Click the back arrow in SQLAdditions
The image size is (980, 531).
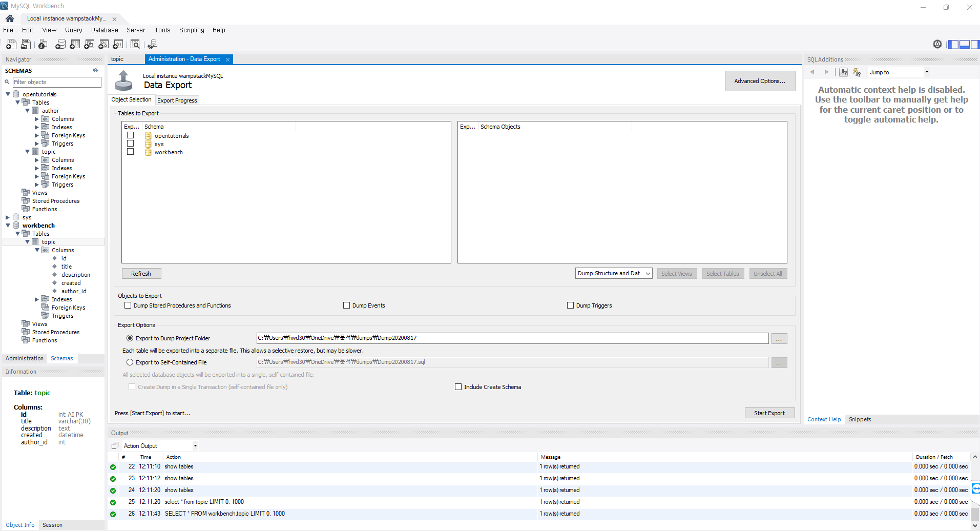(812, 72)
